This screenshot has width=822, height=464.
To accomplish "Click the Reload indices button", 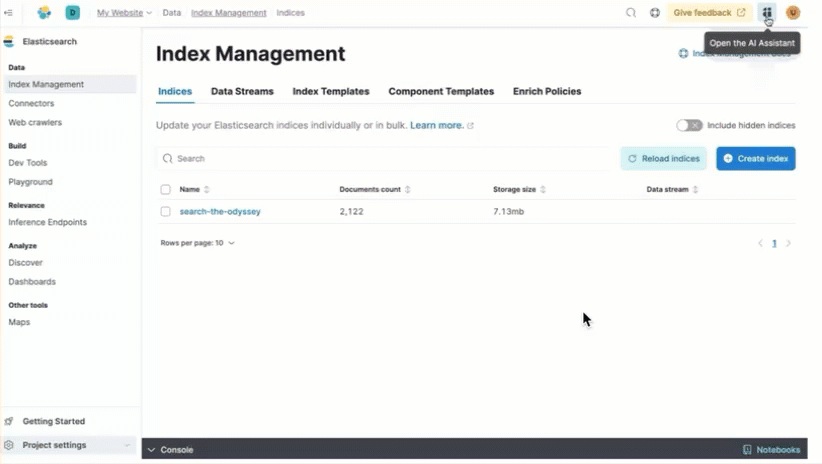I will tap(664, 158).
